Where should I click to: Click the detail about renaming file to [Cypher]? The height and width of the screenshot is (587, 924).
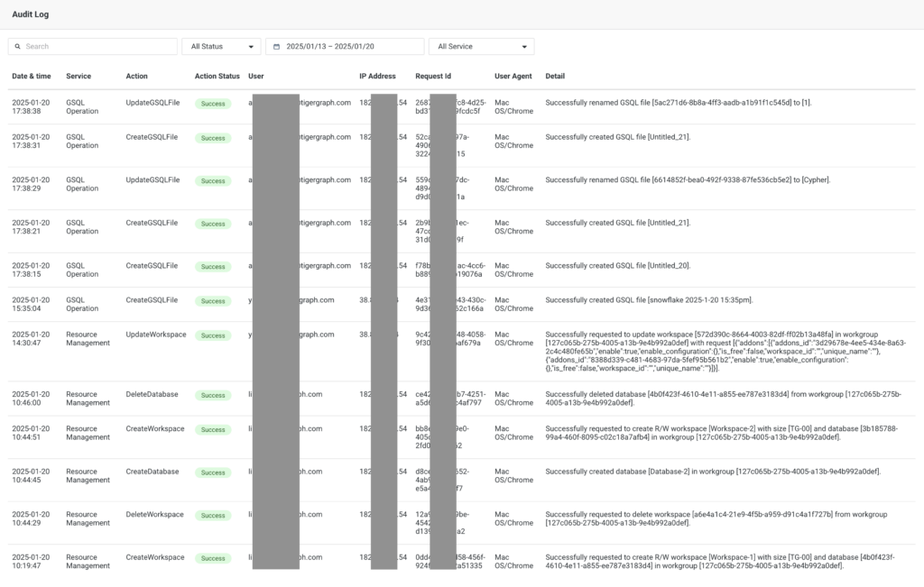[688, 180]
